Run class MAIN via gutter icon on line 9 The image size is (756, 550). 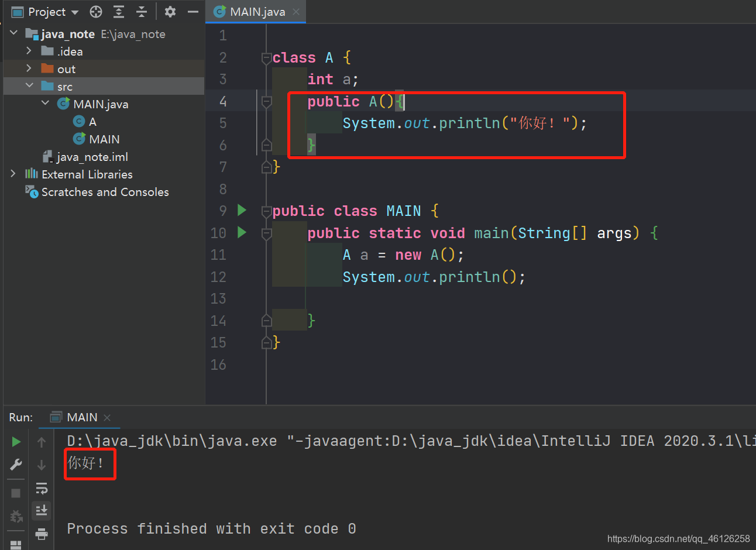[242, 210]
